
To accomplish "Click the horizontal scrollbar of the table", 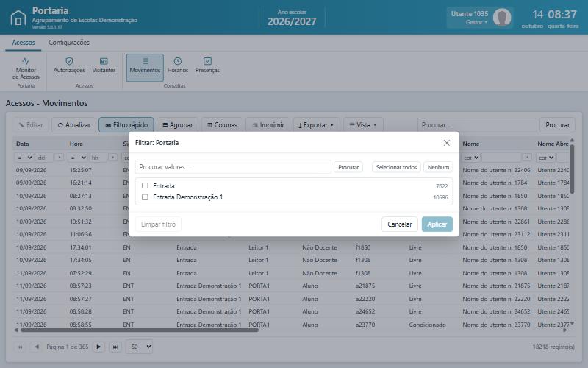I will [x=140, y=330].
